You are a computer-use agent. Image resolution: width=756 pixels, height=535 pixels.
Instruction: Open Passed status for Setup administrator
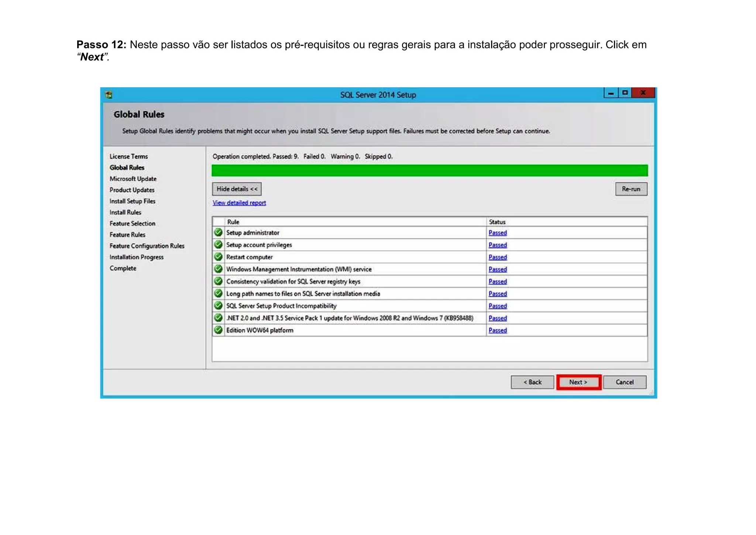(x=498, y=233)
